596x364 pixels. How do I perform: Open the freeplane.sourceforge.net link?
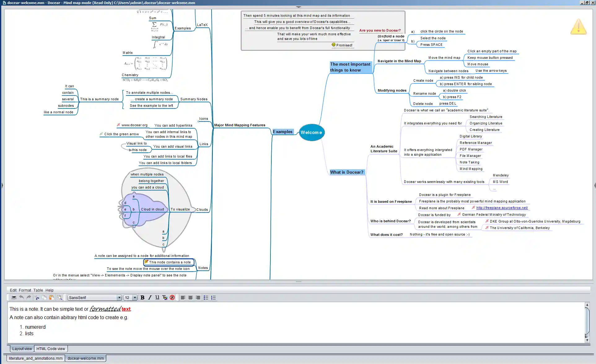point(502,208)
